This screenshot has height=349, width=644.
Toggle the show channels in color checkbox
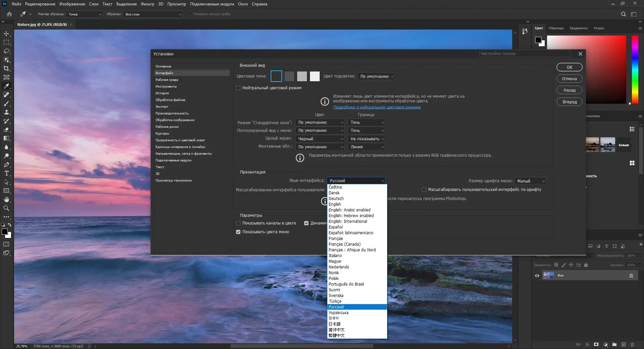click(x=238, y=223)
